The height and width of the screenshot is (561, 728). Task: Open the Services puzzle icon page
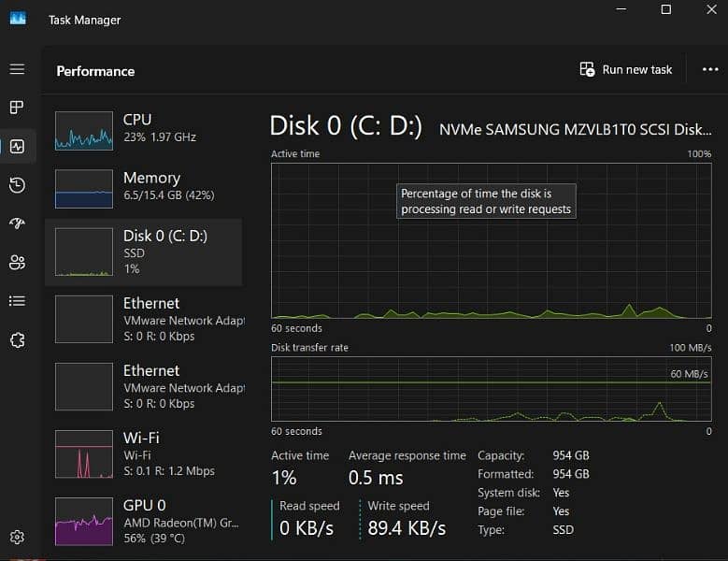pos(17,340)
